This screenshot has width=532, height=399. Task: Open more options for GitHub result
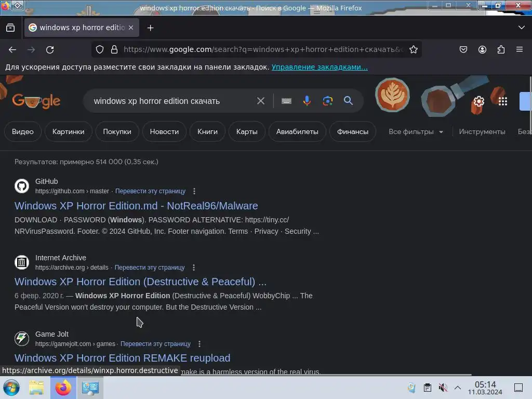point(194,191)
